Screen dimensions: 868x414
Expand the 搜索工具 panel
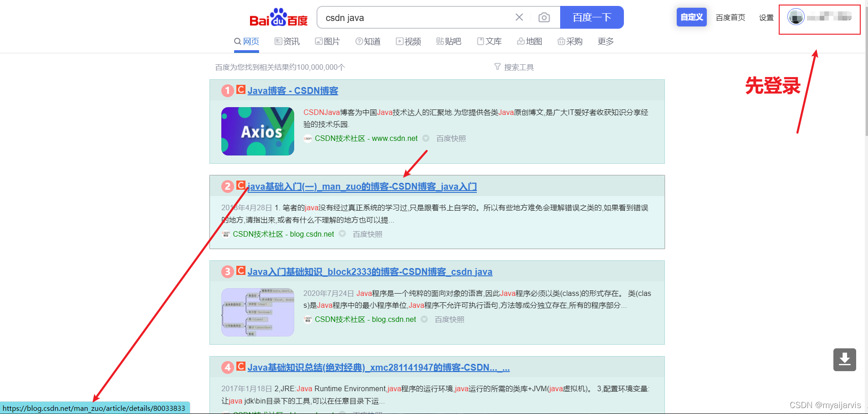click(518, 67)
